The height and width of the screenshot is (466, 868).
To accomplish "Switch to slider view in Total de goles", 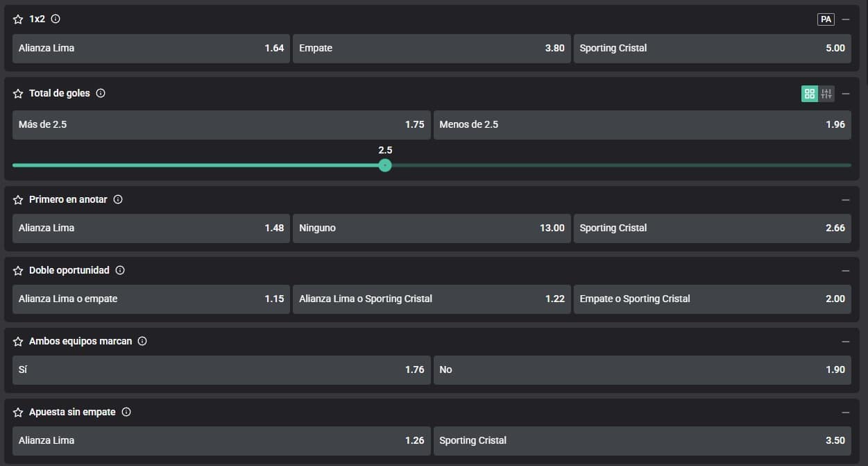I will [x=826, y=94].
